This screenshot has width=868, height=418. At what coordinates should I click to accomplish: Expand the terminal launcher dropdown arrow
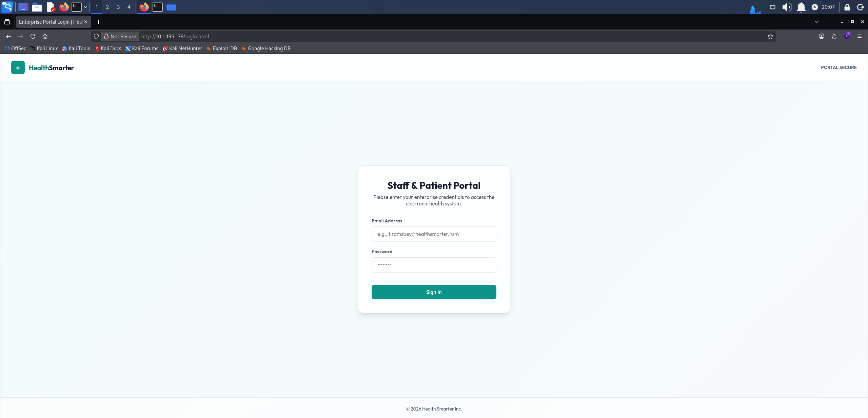(x=85, y=7)
